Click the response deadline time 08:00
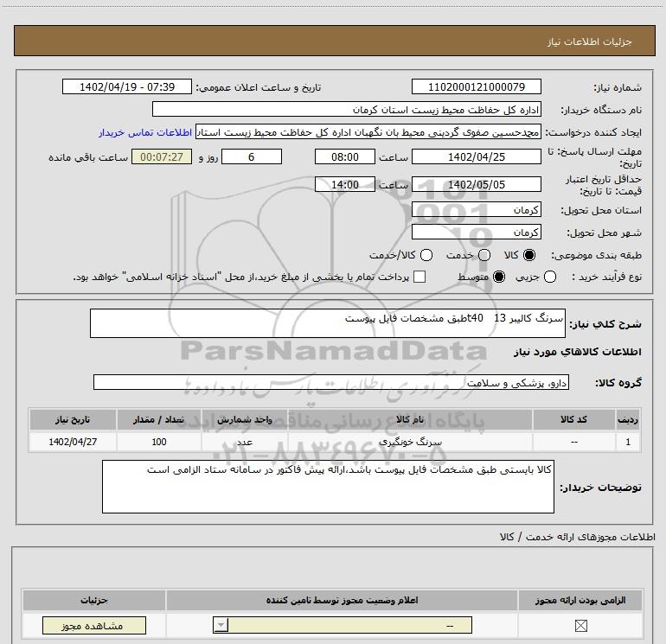Viewport: 666px width, 644px height. (345, 156)
